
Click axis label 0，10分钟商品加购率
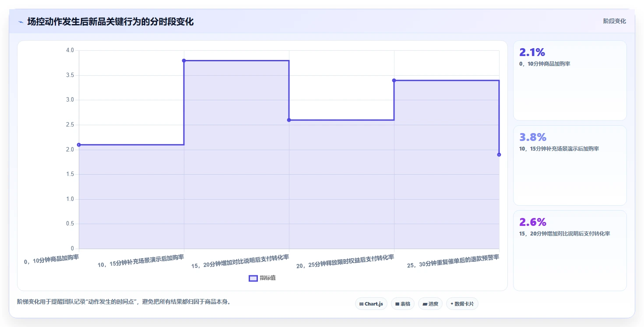click(x=51, y=259)
